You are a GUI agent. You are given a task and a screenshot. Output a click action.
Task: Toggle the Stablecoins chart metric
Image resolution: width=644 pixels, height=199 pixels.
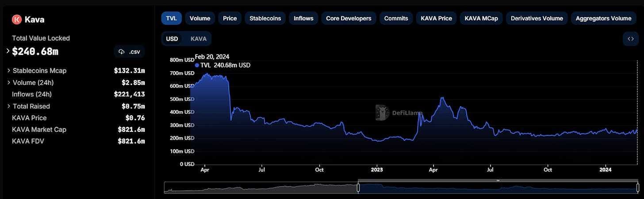point(265,19)
